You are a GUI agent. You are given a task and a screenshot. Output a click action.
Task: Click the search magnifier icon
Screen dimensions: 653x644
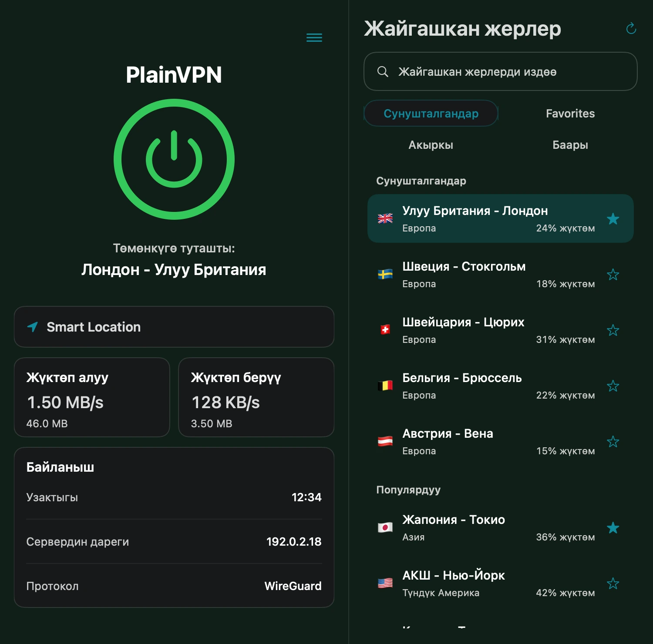click(x=383, y=71)
